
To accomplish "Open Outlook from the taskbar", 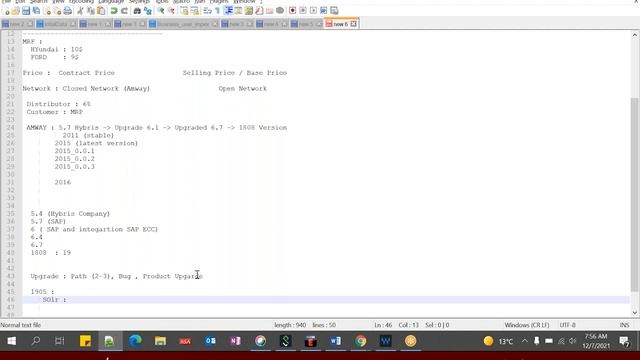I will (x=210, y=341).
